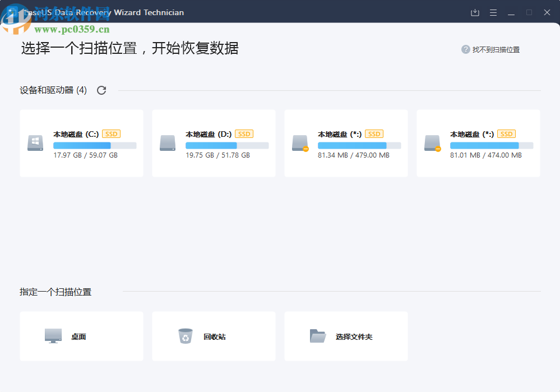Choose 回收站 as scan location
Image resolution: width=560 pixels, height=392 pixels.
pos(214,336)
